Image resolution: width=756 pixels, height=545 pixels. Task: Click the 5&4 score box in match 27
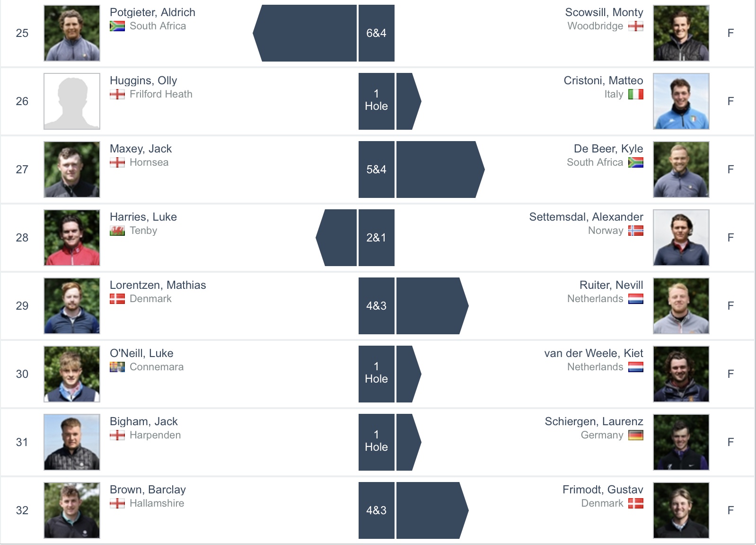[x=376, y=170]
